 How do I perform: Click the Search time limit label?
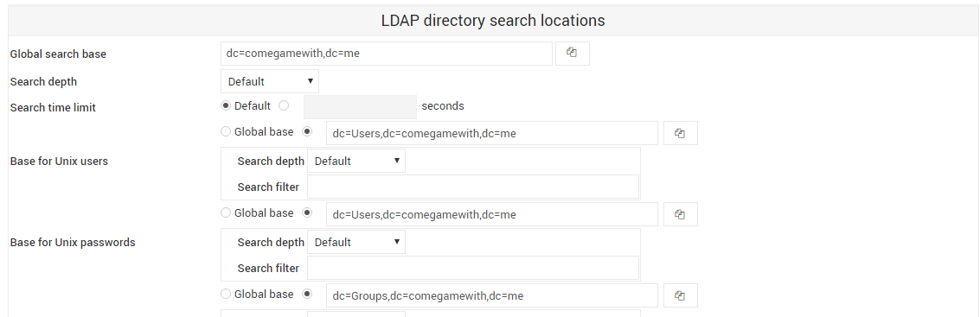point(53,107)
